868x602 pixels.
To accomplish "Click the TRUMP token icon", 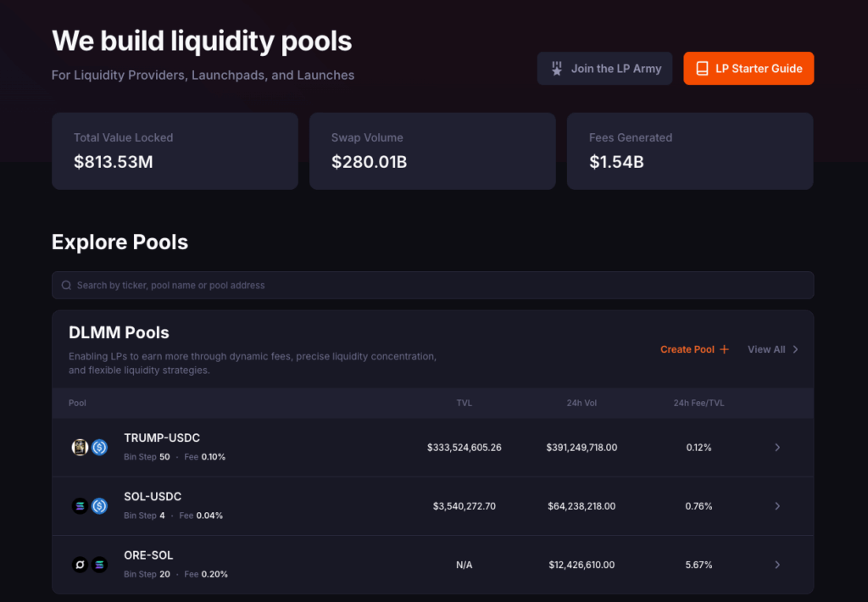I will click(80, 447).
